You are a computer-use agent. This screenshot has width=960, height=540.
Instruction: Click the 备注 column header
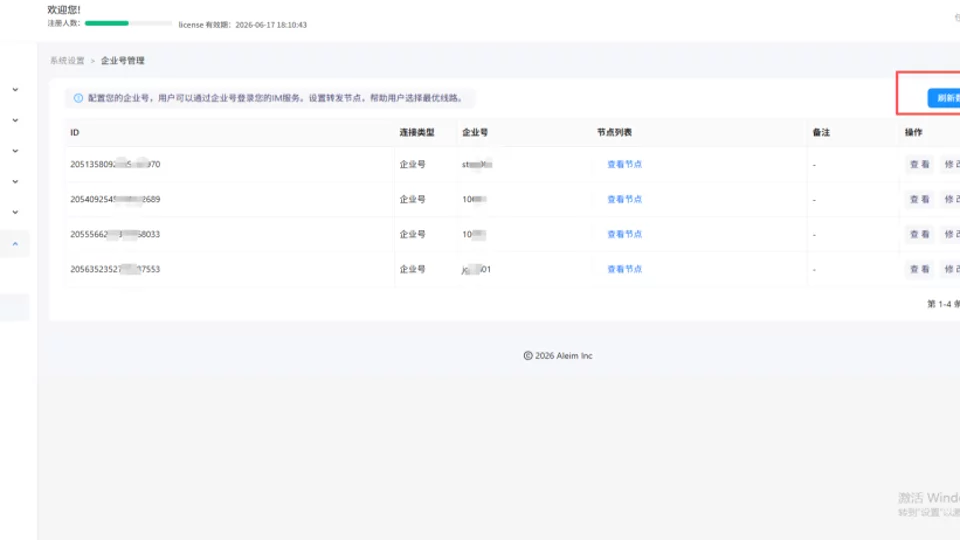(x=821, y=132)
